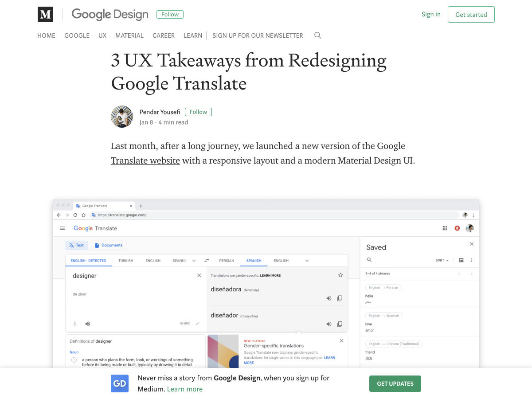Open the search magnifier icon
This screenshot has width=532, height=399.
tap(317, 35)
